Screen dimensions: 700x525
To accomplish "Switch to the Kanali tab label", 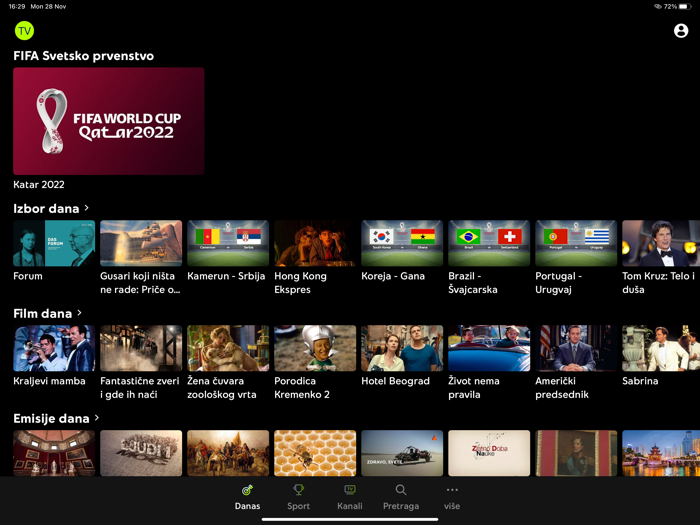I will (x=350, y=506).
